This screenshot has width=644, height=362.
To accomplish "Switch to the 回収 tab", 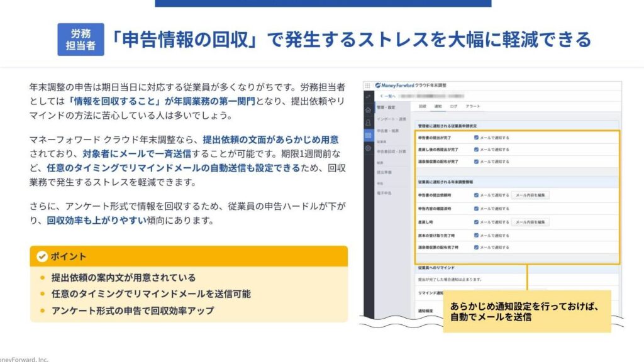I will tap(422, 107).
